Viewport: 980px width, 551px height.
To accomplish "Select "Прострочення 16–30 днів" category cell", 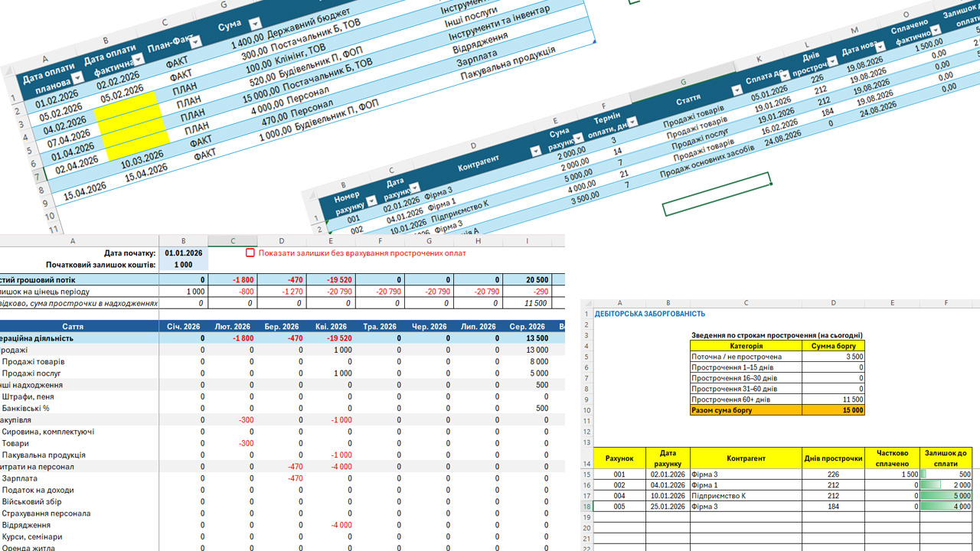I will coord(746,378).
